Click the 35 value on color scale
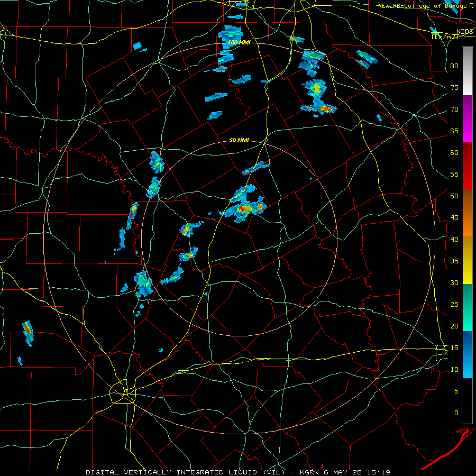Screen dimensions: 476x476 [454, 261]
